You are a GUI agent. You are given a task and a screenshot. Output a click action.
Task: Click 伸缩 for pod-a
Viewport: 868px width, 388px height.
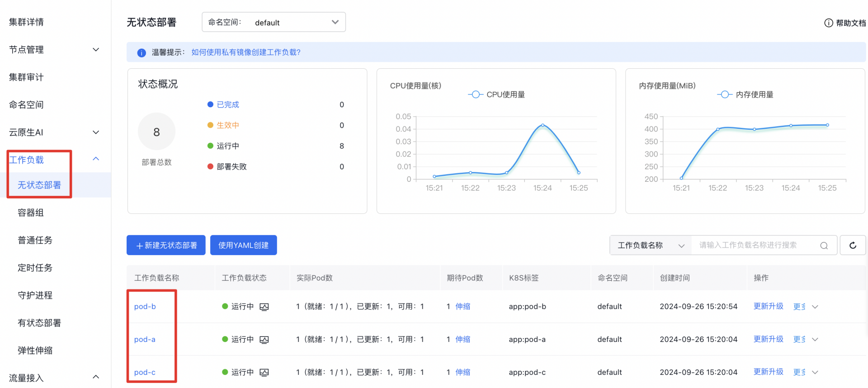[x=463, y=339]
